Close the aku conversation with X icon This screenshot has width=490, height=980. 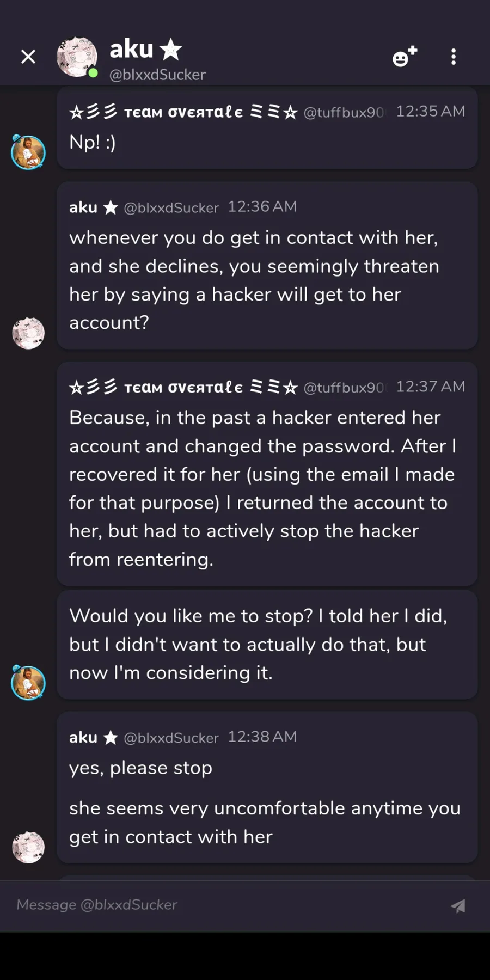click(28, 57)
